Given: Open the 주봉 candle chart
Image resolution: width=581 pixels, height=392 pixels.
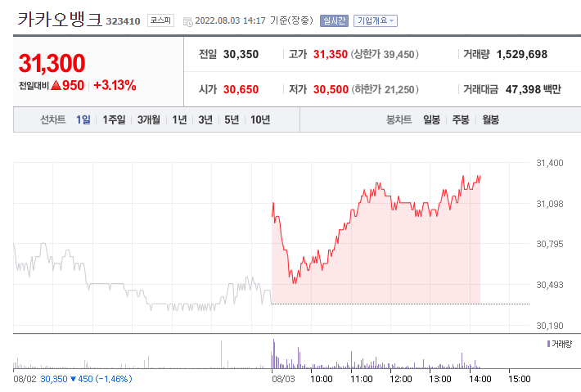Looking at the screenshot, I should 461,119.
